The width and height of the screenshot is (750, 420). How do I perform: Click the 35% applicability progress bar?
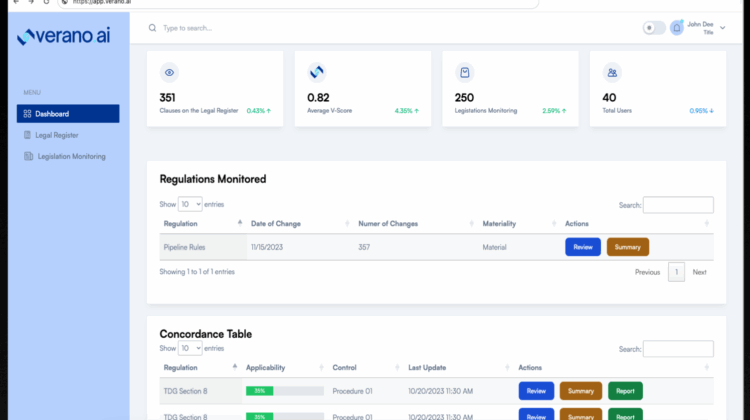(285, 390)
